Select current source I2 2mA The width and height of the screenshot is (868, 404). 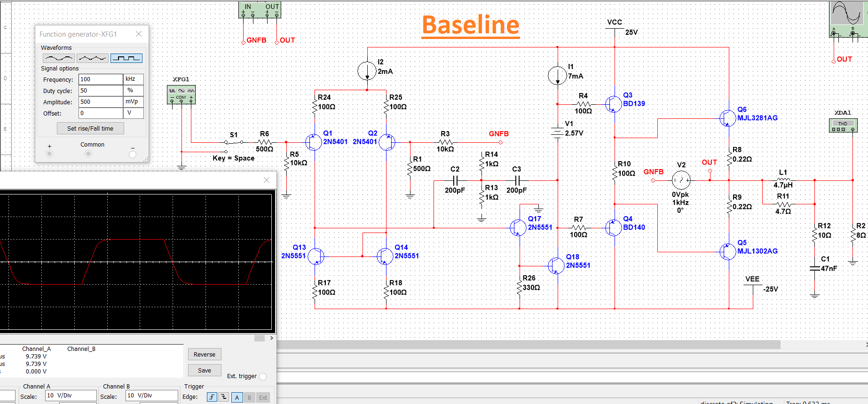tap(367, 71)
